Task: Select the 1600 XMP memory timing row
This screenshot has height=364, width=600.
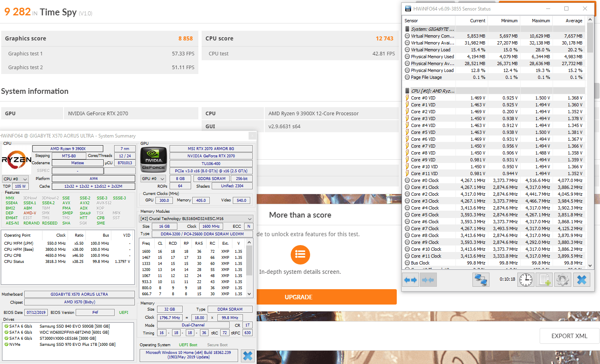Action: coord(193,251)
